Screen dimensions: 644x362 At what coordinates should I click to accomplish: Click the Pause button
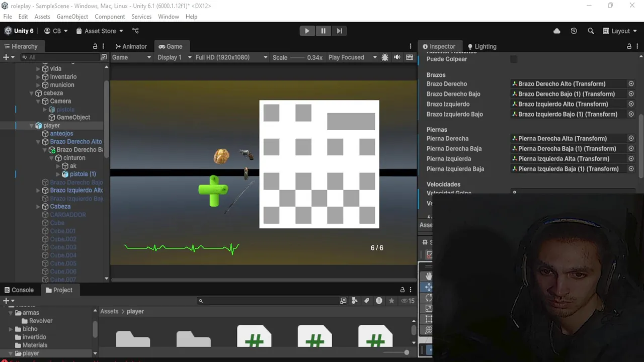[x=323, y=31]
